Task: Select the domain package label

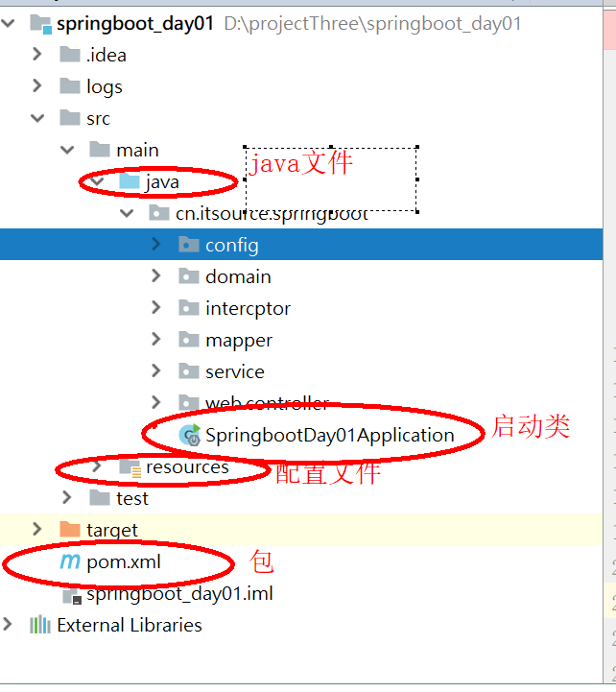Action: point(238,277)
